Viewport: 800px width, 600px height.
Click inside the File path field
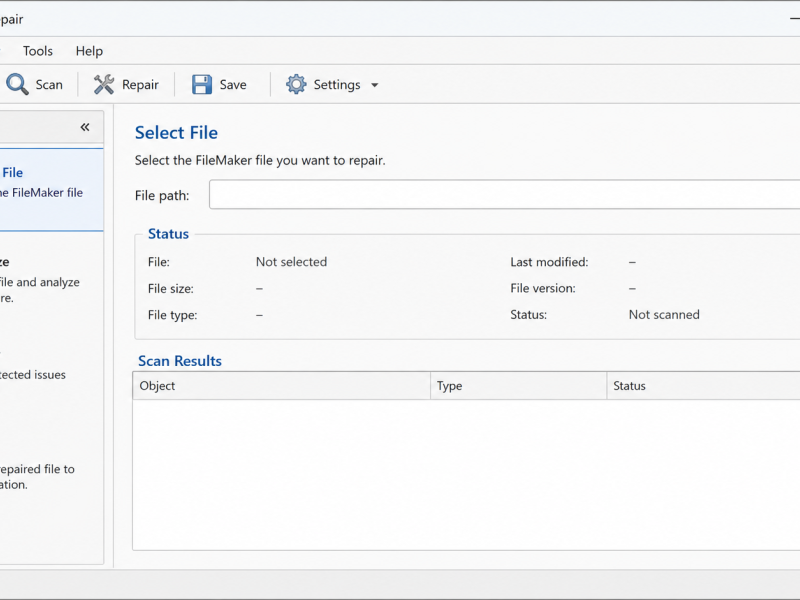504,194
